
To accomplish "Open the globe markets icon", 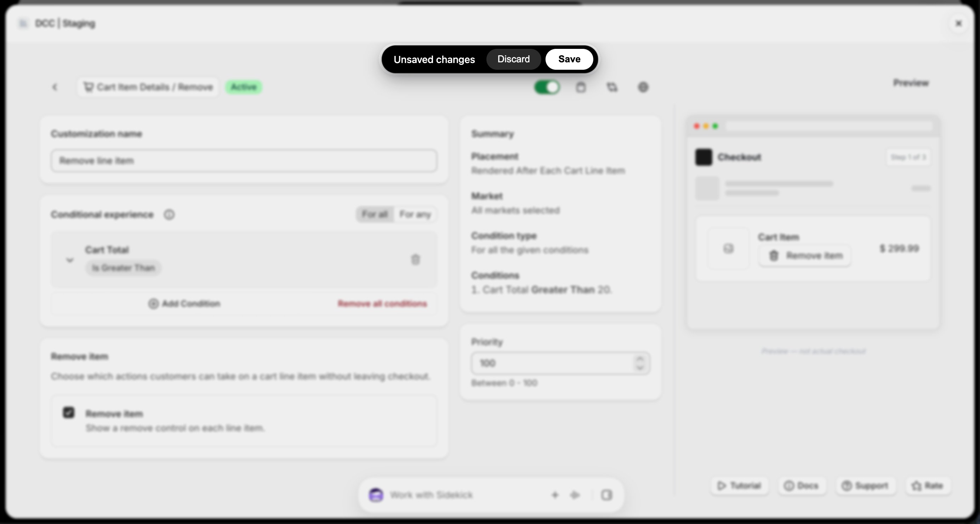I will (x=643, y=87).
